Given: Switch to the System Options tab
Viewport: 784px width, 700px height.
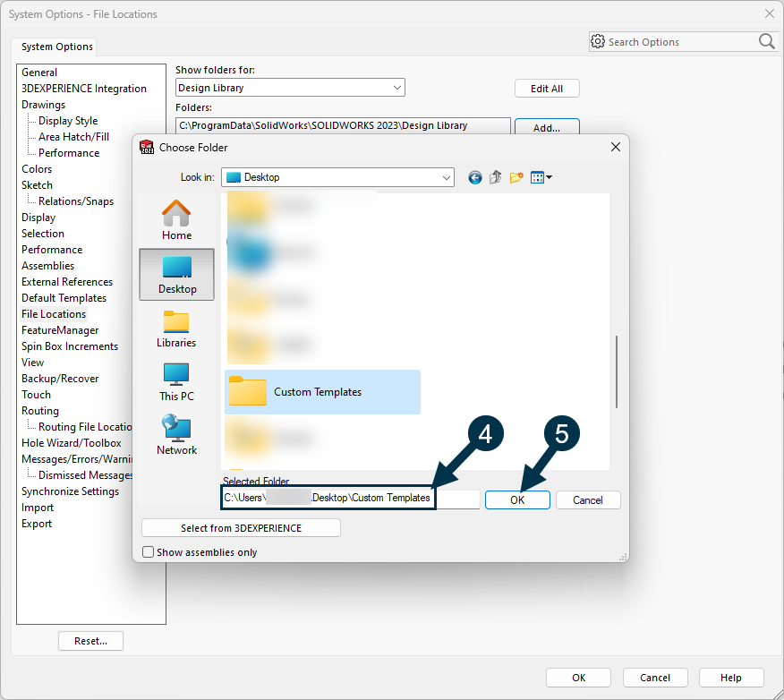Looking at the screenshot, I should [x=57, y=47].
